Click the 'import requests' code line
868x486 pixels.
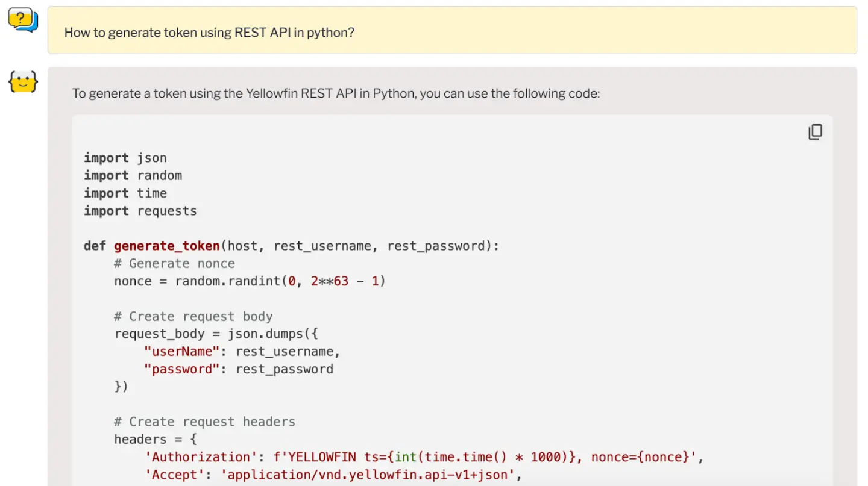tap(140, 211)
